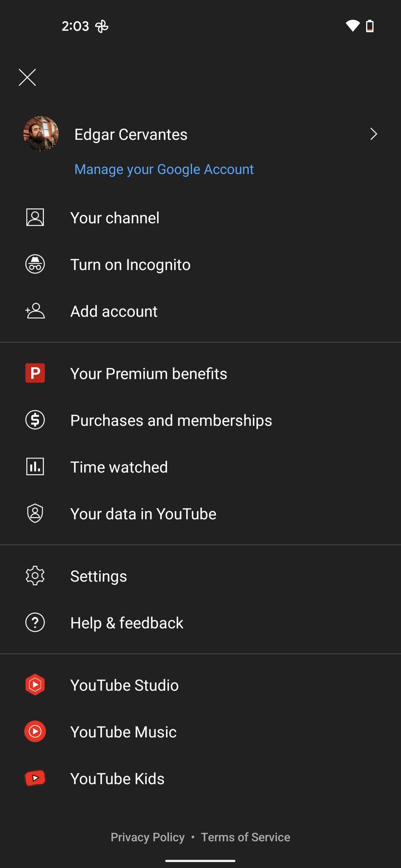Open YouTube Kids app icon

point(35,778)
